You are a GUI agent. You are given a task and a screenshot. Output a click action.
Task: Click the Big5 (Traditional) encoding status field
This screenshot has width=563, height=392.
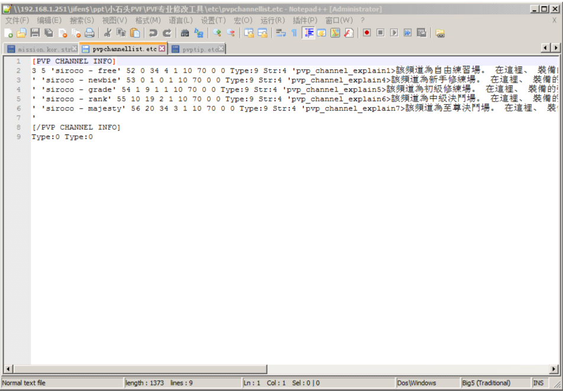[495, 383]
